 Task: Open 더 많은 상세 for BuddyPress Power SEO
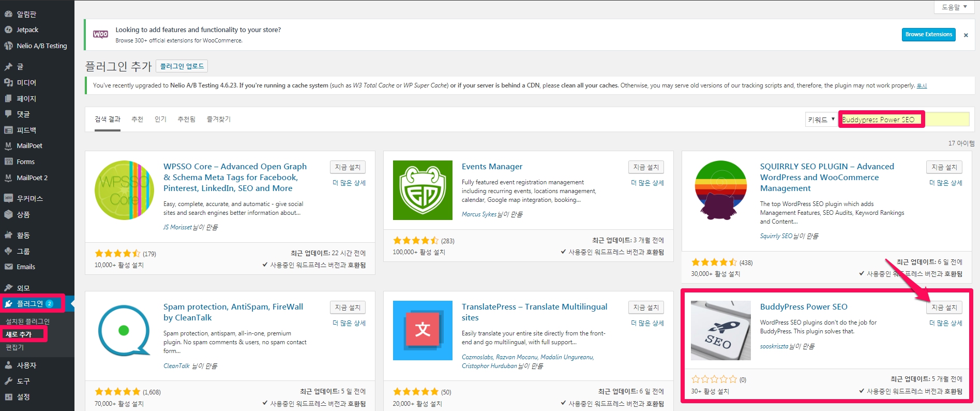coord(946,323)
